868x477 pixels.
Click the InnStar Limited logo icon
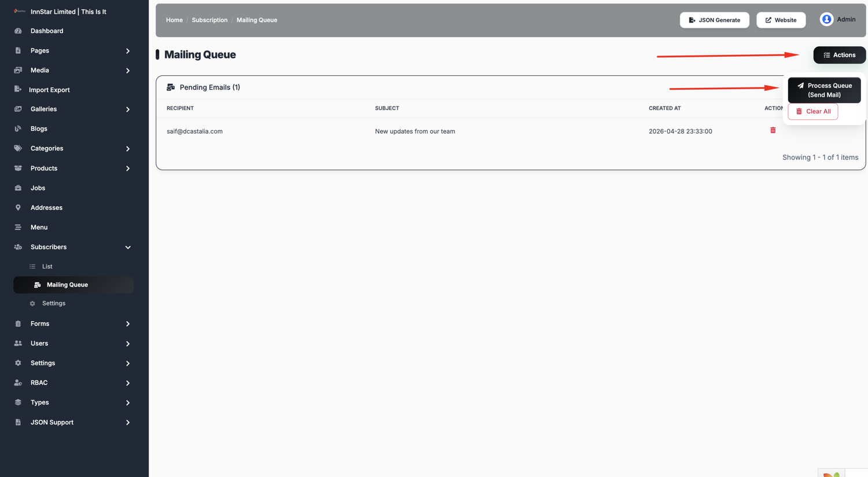click(20, 11)
